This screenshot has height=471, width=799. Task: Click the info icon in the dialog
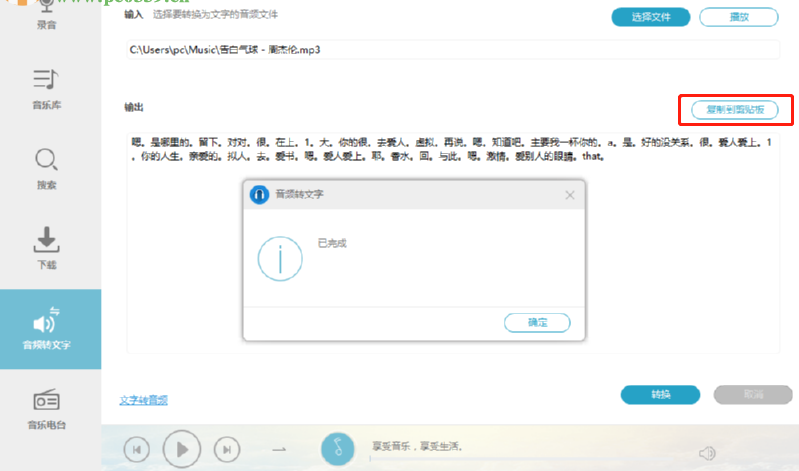click(x=280, y=258)
